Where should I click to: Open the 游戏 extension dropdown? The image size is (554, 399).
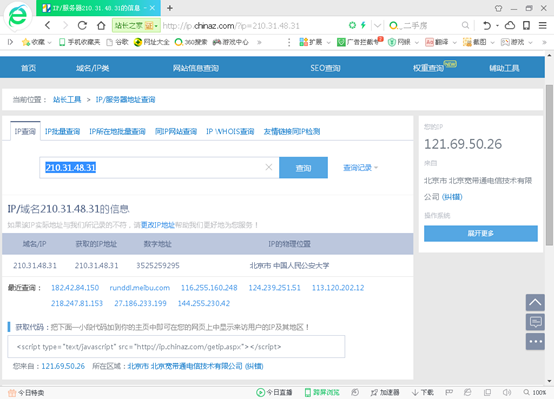(517, 42)
